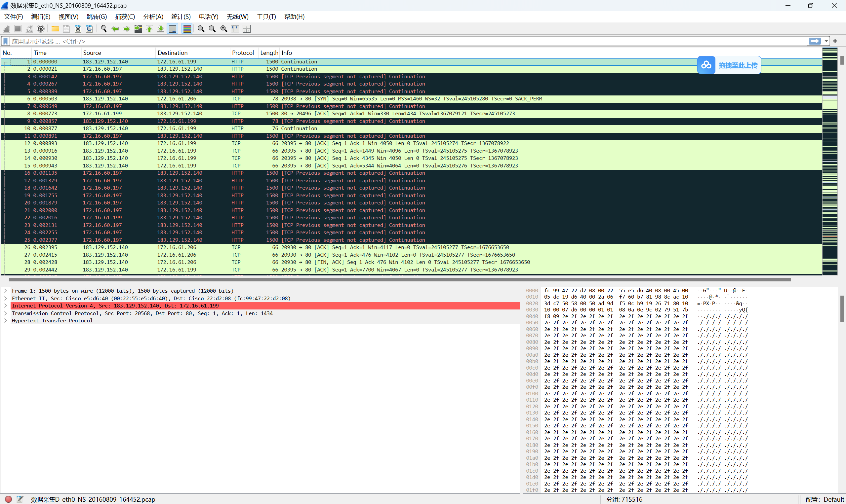This screenshot has width=846, height=504.
Task: Open the 电话(Y) menu
Action: tap(208, 17)
